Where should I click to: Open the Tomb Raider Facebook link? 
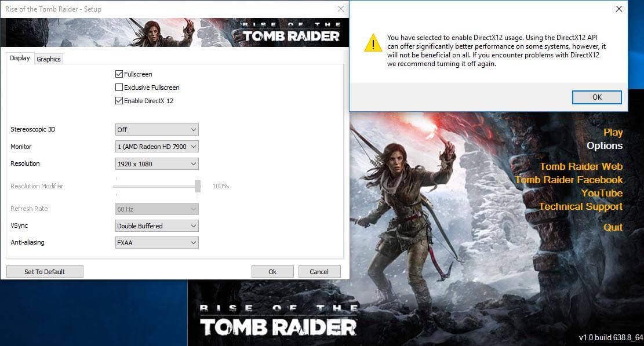569,180
